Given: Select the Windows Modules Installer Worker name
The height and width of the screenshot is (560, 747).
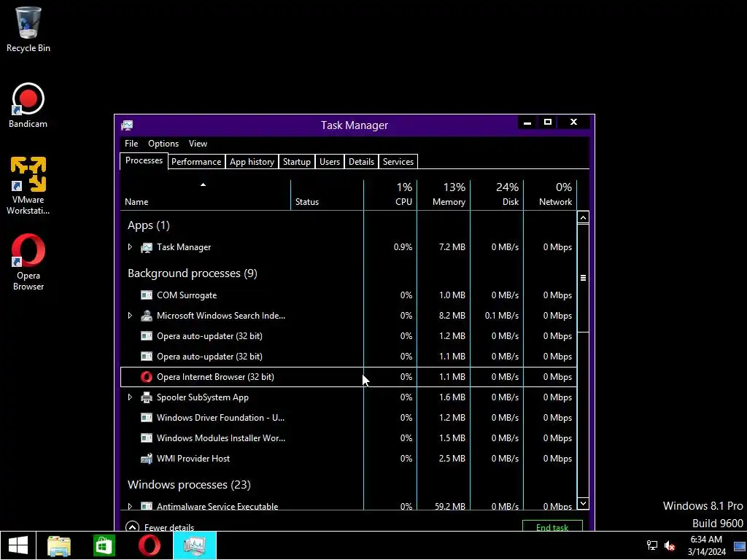Looking at the screenshot, I should (221, 438).
